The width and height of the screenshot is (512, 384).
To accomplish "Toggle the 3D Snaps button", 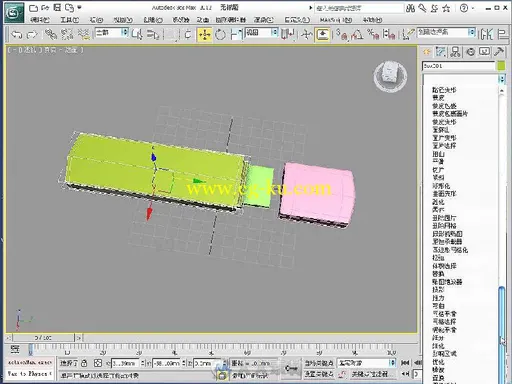I will [x=341, y=34].
